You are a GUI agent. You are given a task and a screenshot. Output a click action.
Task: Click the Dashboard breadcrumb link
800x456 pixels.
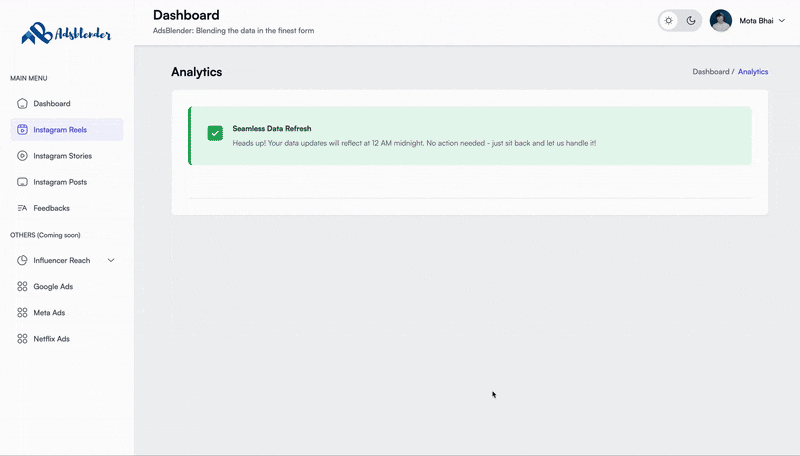pos(710,72)
